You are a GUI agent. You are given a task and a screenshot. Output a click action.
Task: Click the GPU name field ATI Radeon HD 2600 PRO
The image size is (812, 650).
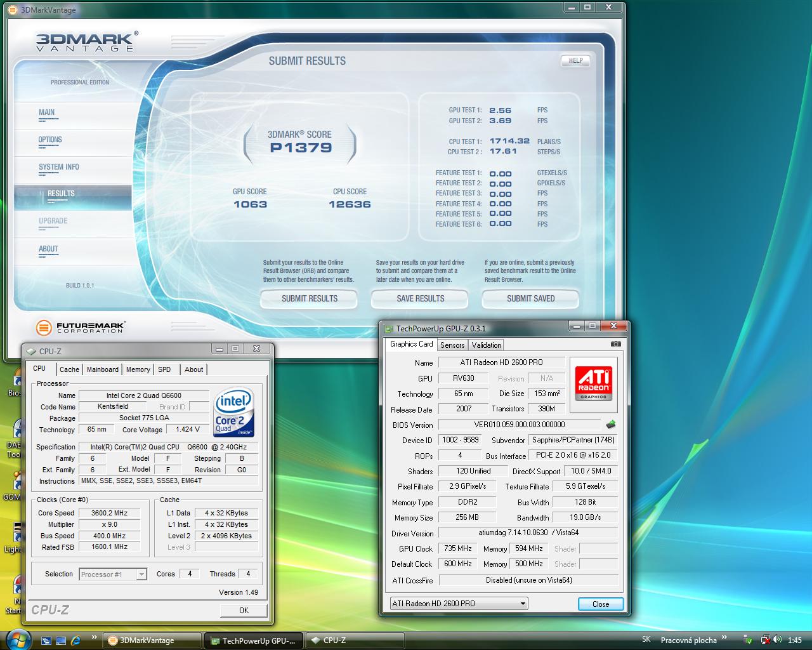pos(501,362)
